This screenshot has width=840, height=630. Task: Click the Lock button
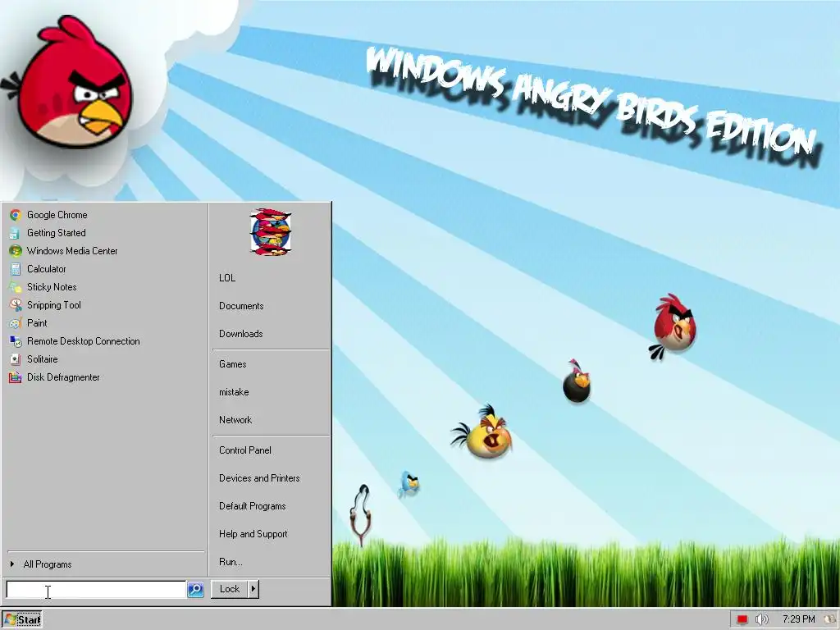(x=230, y=589)
